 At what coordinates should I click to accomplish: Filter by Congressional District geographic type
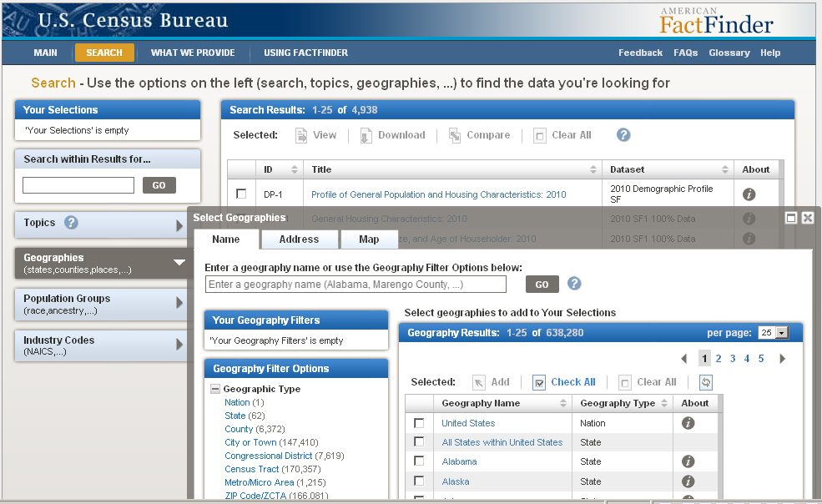[x=269, y=456]
